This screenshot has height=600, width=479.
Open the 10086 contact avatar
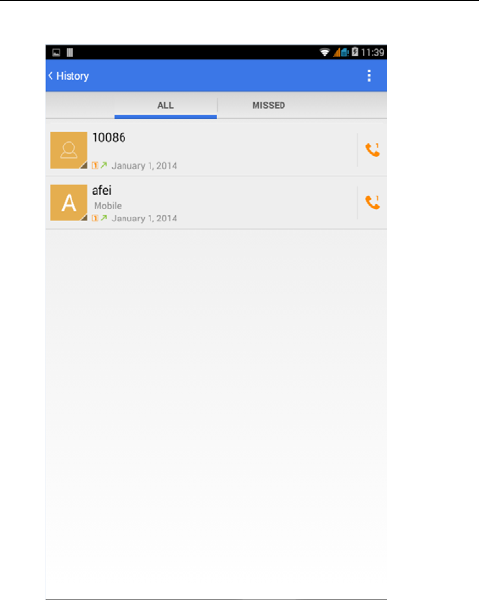click(x=69, y=150)
